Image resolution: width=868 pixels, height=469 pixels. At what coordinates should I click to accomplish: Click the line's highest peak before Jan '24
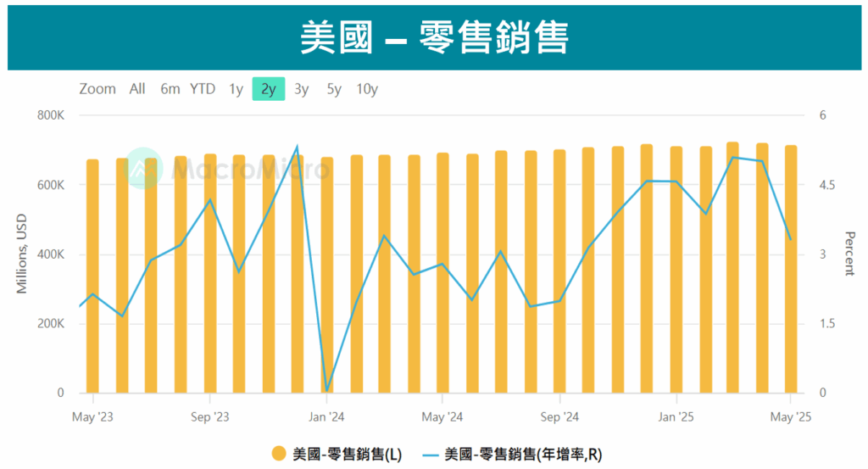pyautogui.click(x=298, y=147)
